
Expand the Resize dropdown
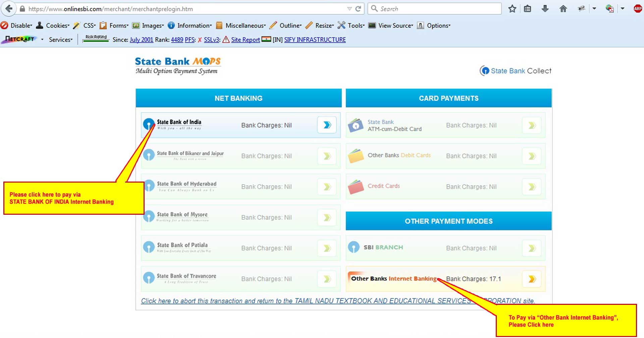point(320,25)
